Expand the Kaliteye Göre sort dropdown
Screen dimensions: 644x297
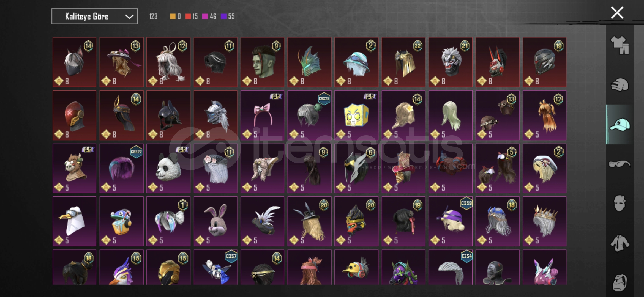pos(94,16)
